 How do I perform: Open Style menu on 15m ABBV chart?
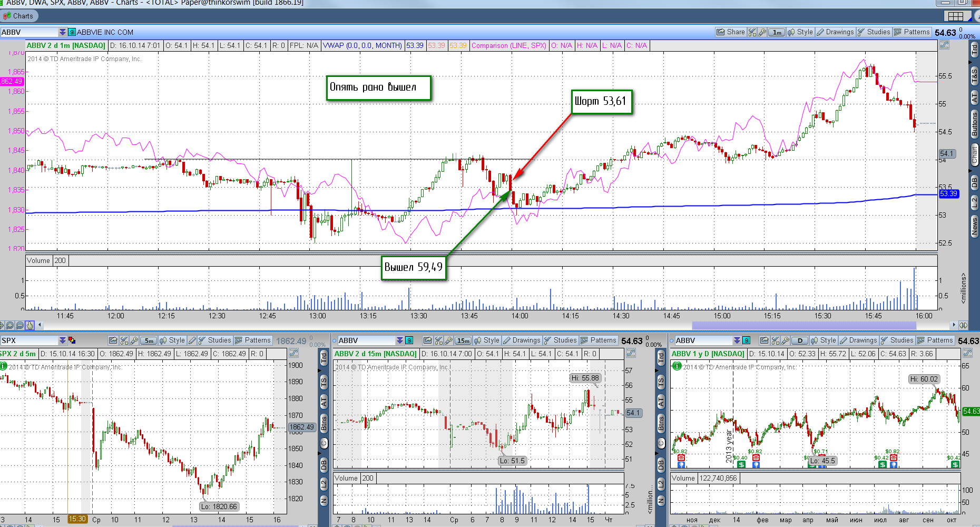coord(487,340)
